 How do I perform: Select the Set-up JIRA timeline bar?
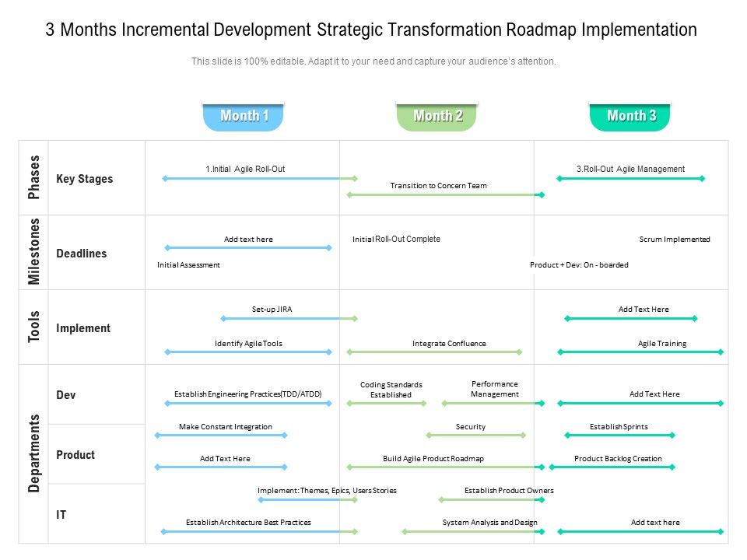tap(289, 318)
